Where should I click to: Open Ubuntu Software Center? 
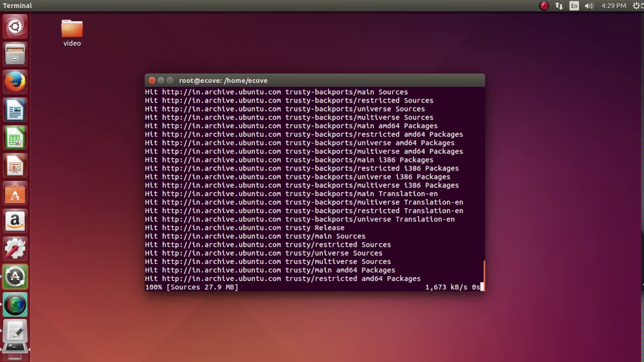click(15, 193)
